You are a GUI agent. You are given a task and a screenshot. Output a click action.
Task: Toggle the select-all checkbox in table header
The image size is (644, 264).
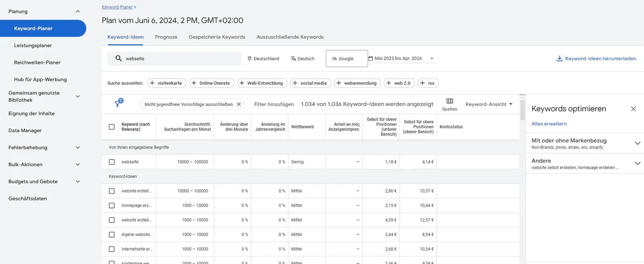[112, 127]
